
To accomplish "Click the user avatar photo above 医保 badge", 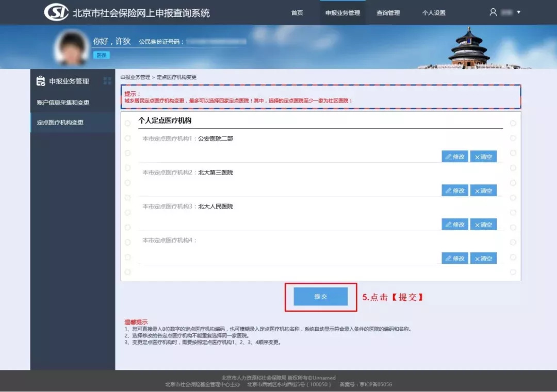I will point(71,46).
